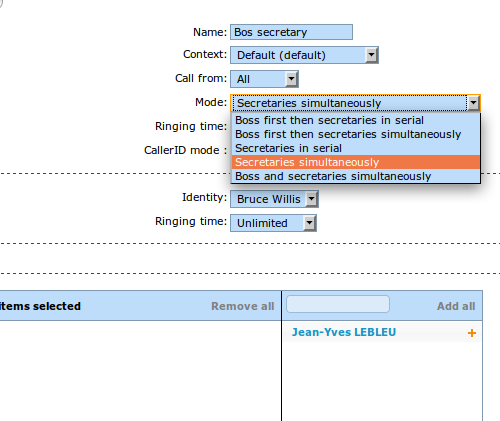
Task: Open the Context dropdown showing Default (default)
Action: click(304, 55)
